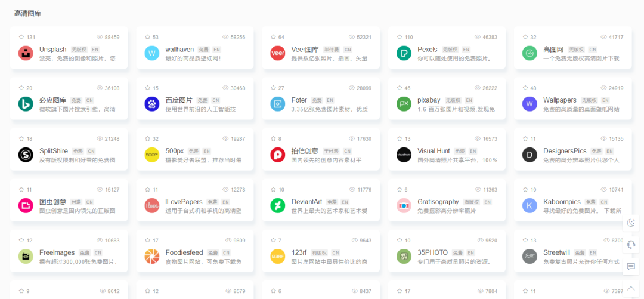
Task: Click the 百度图片 paw logo
Action: click(151, 104)
